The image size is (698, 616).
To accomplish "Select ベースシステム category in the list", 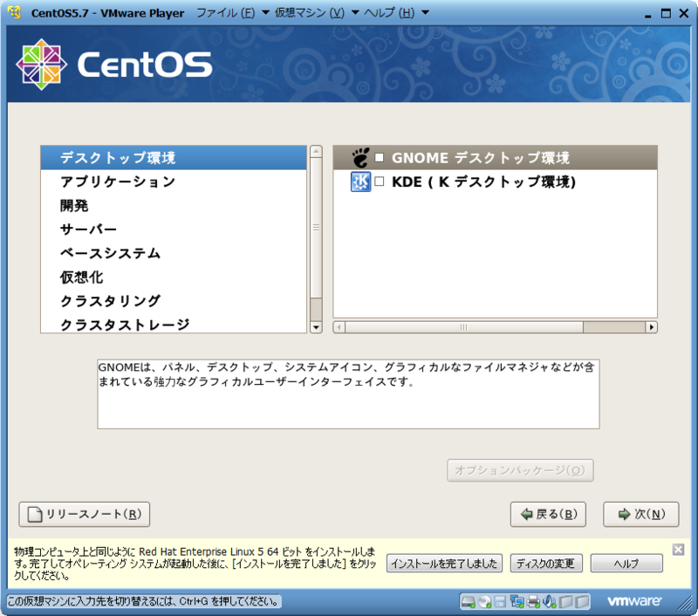I will [x=174, y=253].
